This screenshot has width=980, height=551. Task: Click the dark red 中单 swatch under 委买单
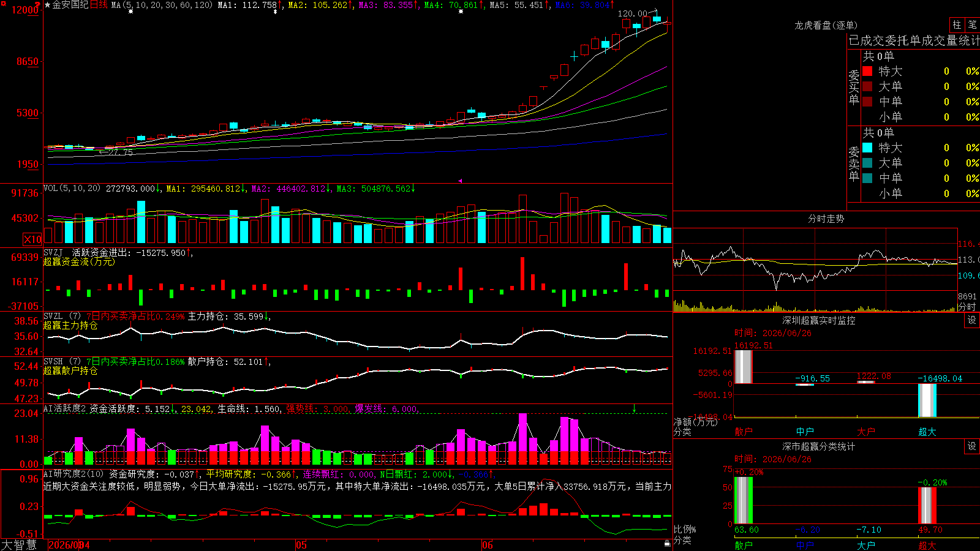point(867,102)
